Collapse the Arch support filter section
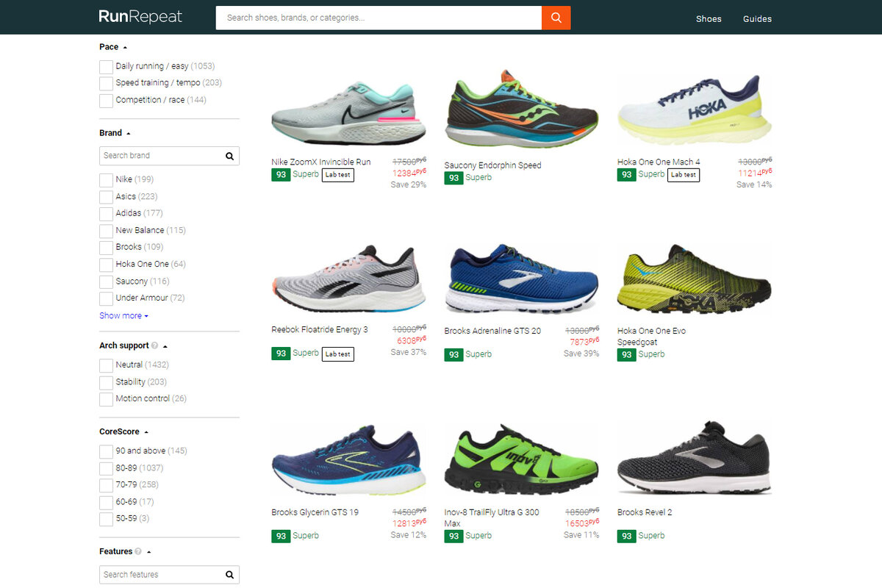The height and width of the screenshot is (588, 882). 133,345
